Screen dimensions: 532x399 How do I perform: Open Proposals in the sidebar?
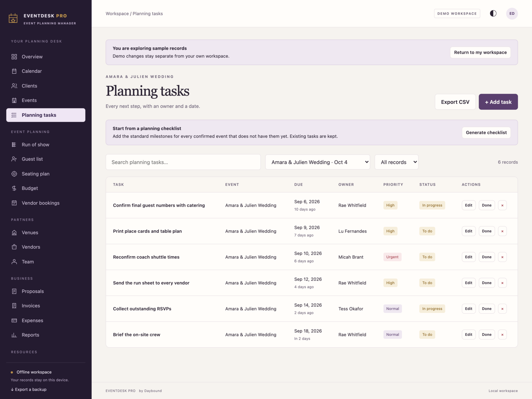tap(46, 291)
